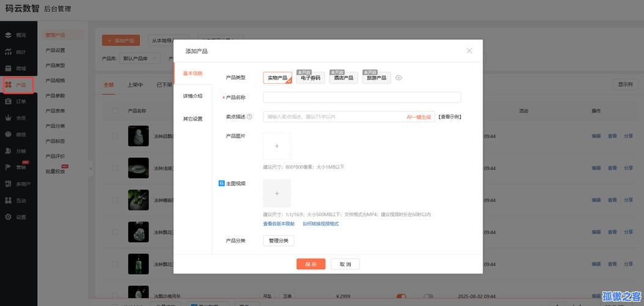Open 产品类型 submenu item
The height and width of the screenshot is (306, 644).
[x=56, y=65]
